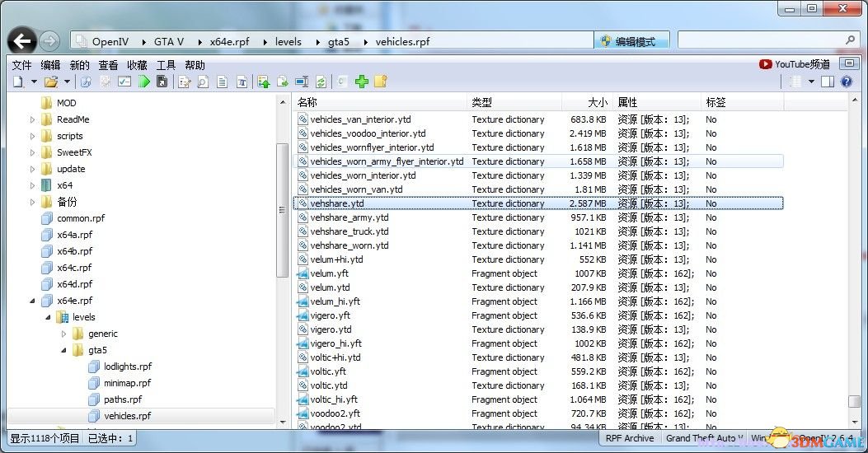Screen dimensions: 868x453
Task: Select minimap.rpf in the tree
Action: [x=127, y=383]
